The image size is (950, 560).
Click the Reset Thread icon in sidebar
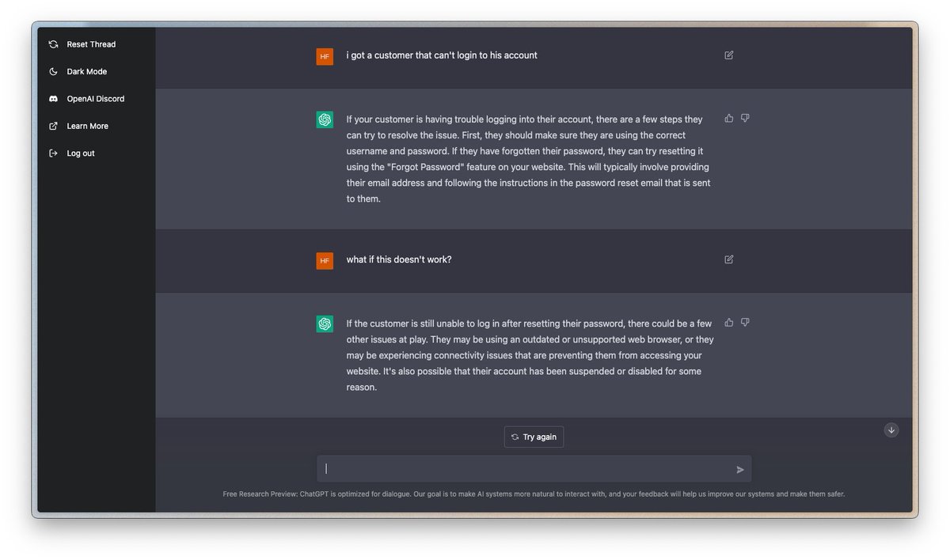tap(53, 44)
